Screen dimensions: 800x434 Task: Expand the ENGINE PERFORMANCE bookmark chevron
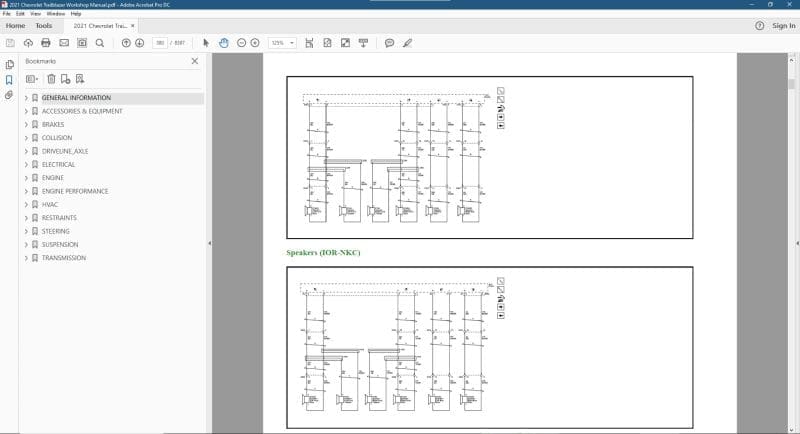click(26, 191)
